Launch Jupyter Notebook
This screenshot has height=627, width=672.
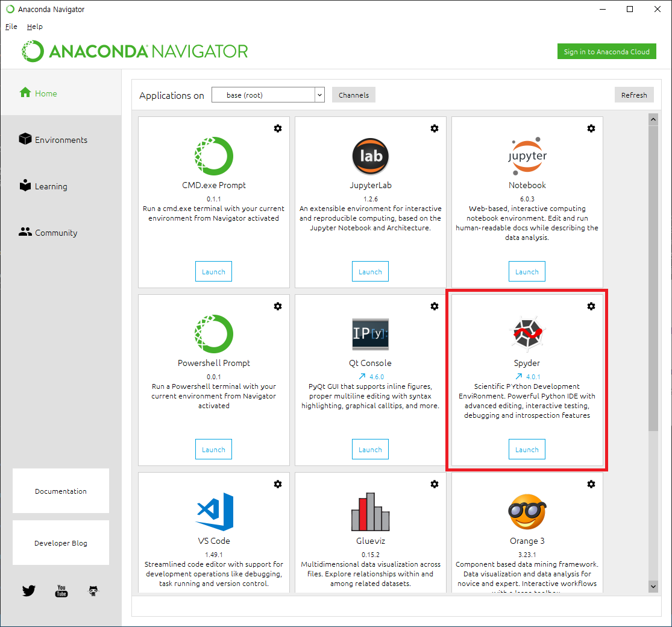point(527,271)
